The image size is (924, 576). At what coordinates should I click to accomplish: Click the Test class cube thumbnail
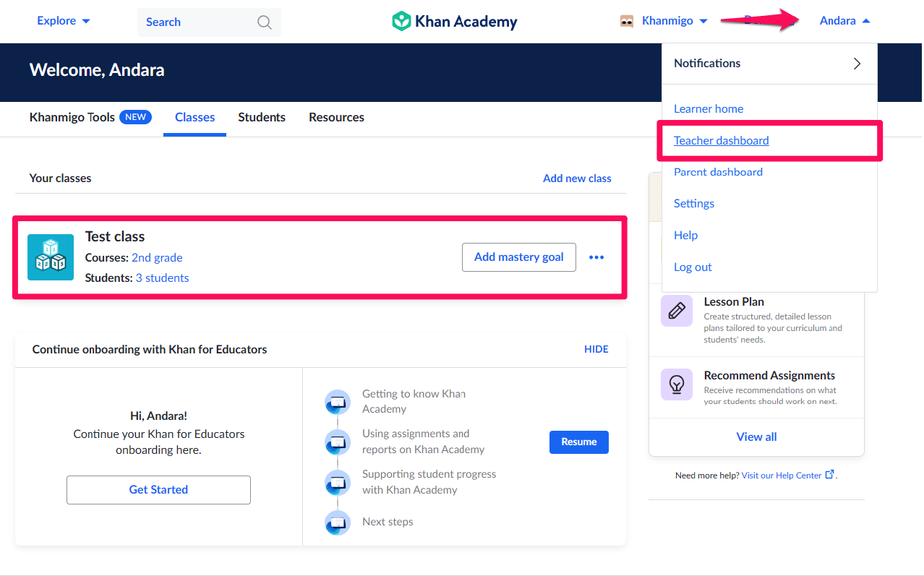point(50,257)
